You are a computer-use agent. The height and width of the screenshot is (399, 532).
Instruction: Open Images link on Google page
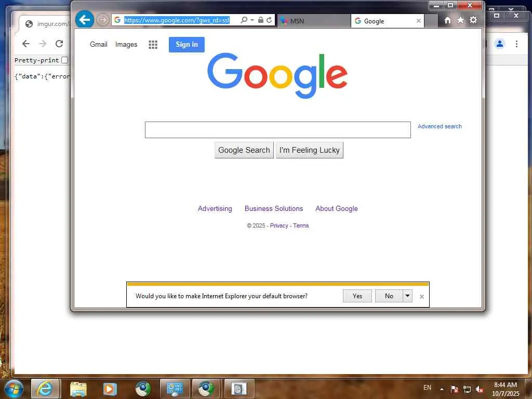pyautogui.click(x=126, y=45)
